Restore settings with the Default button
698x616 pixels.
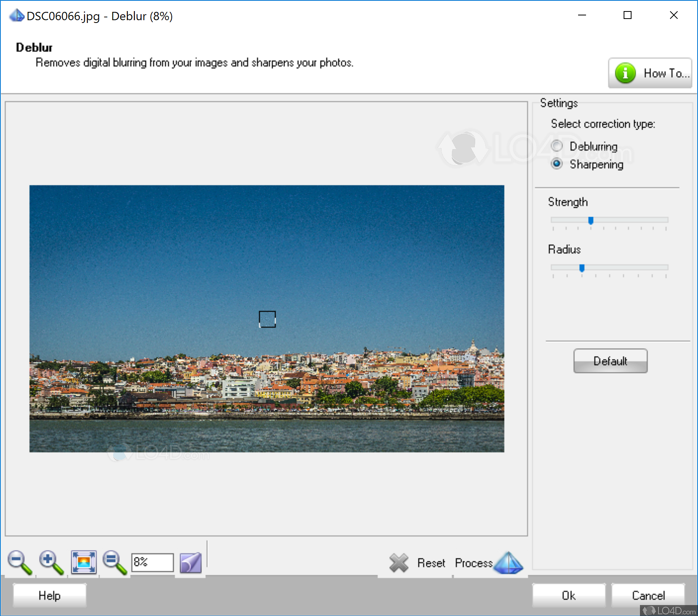(610, 360)
